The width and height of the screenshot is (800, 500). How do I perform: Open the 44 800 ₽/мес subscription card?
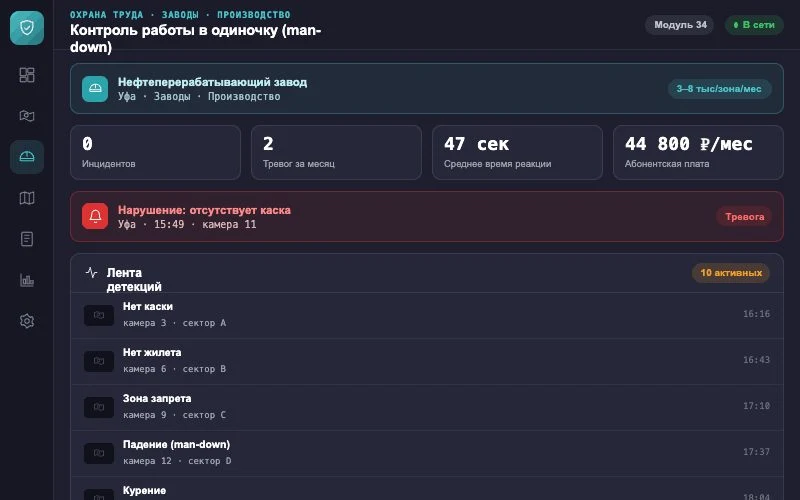(x=698, y=153)
